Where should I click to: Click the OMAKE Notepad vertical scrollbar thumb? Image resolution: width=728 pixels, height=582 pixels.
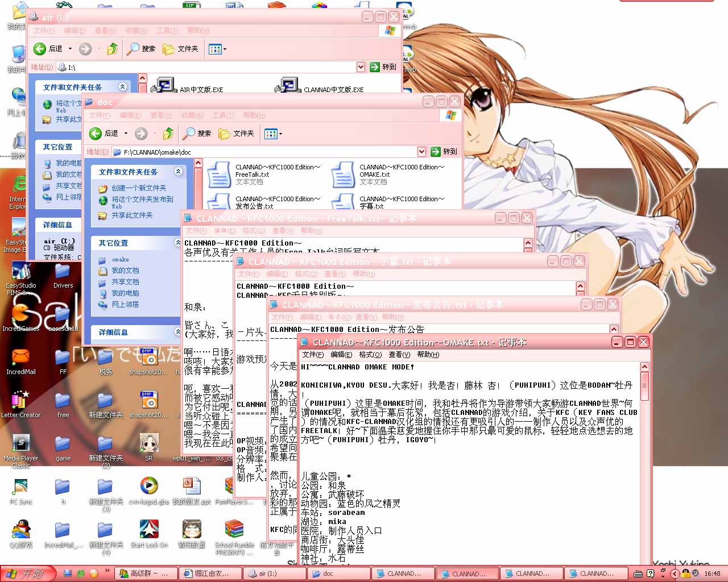click(x=644, y=386)
